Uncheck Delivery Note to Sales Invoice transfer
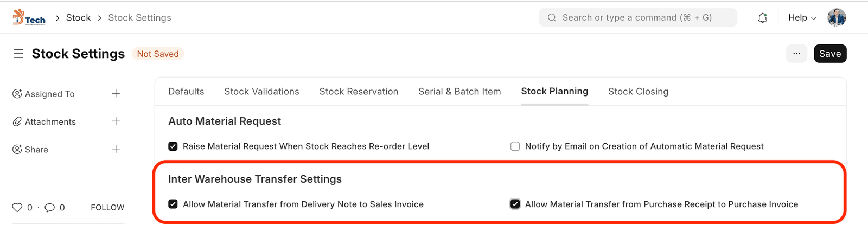Screen dimensions: 868x231 (x=173, y=204)
